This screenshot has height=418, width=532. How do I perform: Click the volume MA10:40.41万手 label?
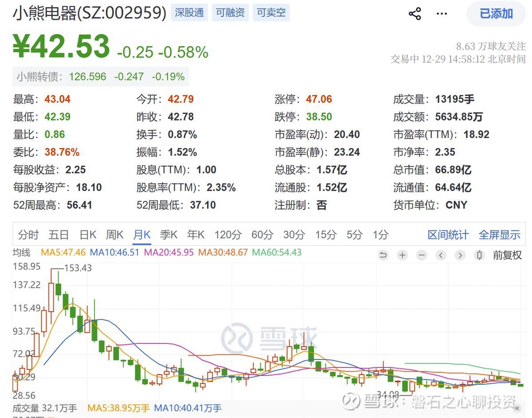188,408
